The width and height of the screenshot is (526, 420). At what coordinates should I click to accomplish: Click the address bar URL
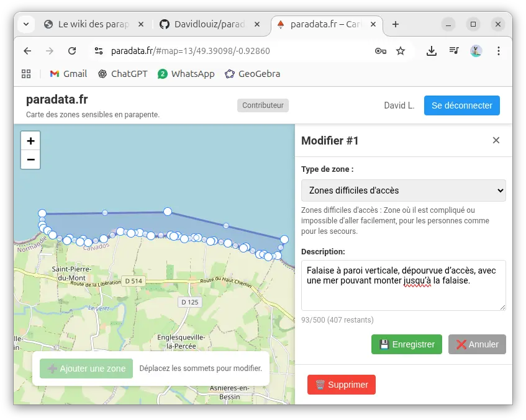(x=191, y=51)
